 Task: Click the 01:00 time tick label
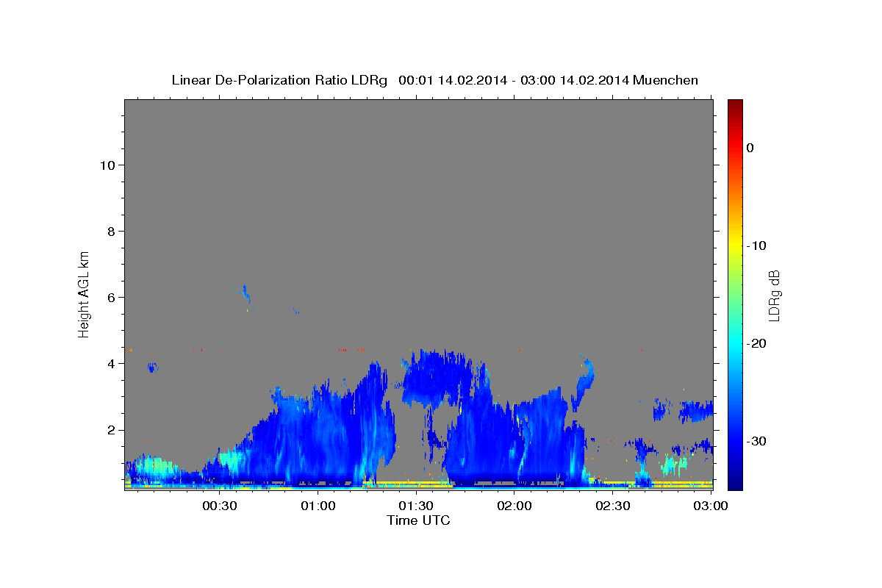click(x=318, y=506)
